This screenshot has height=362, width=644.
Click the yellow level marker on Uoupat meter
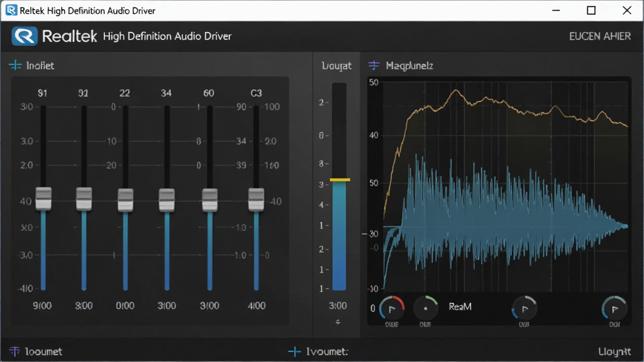tap(340, 180)
